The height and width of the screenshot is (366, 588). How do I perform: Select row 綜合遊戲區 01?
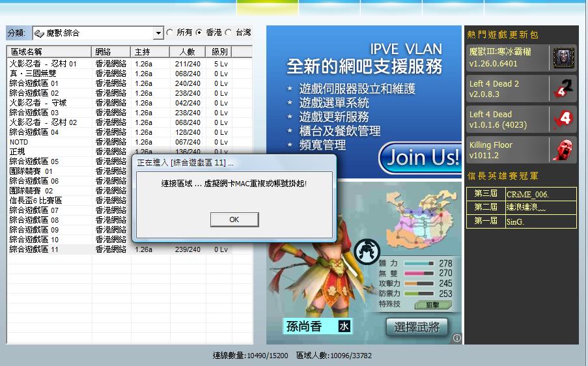(130, 83)
